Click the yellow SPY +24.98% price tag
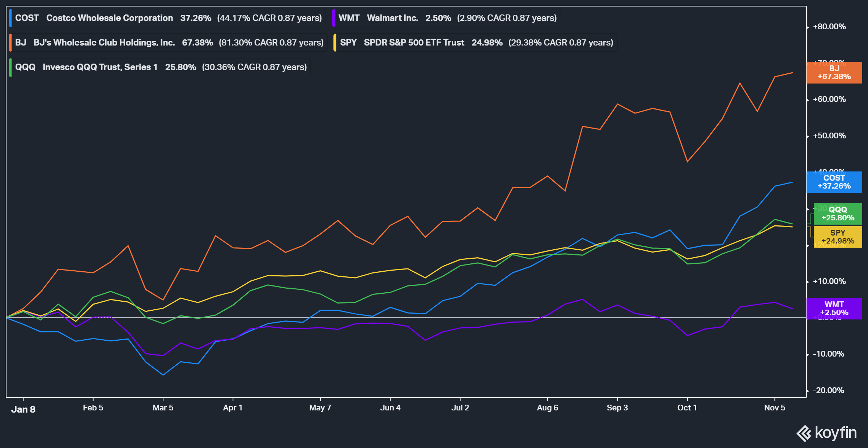This screenshot has height=448, width=868. tap(838, 237)
